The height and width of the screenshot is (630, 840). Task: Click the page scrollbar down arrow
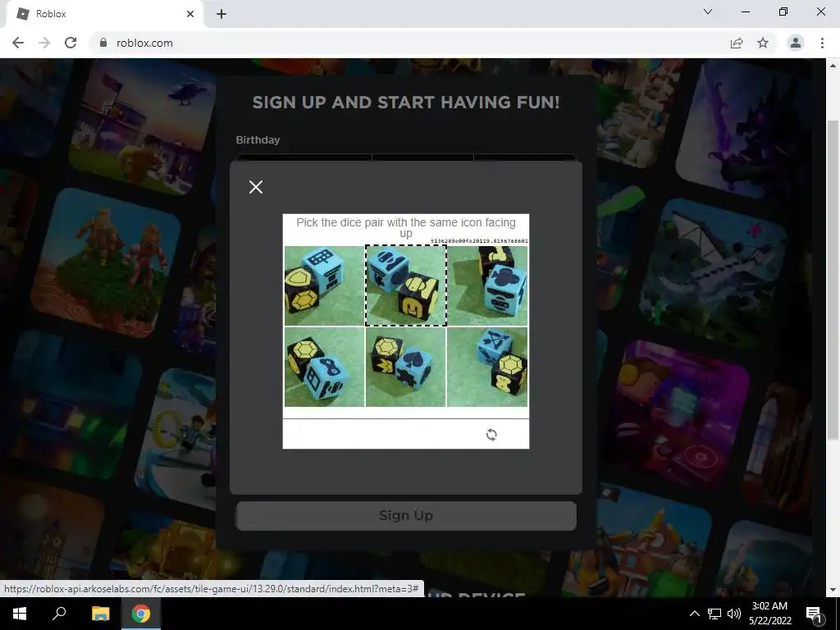pos(833,590)
